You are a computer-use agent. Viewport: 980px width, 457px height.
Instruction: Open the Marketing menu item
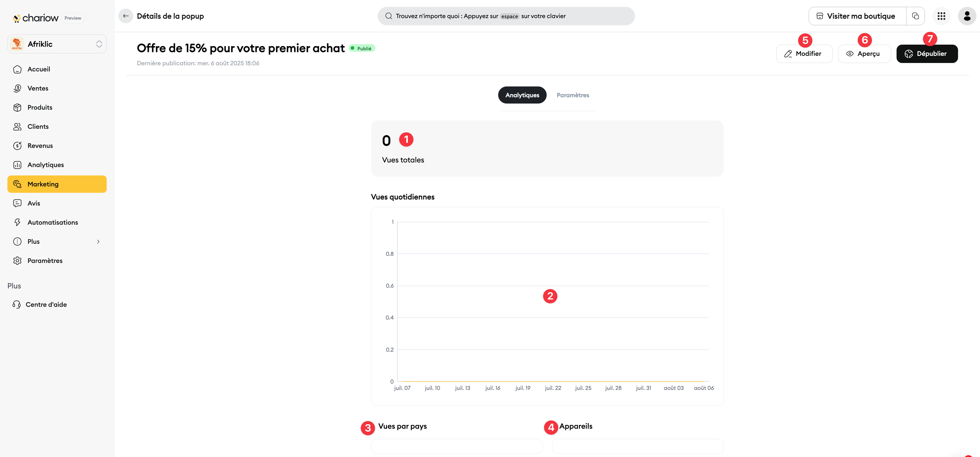click(x=57, y=184)
